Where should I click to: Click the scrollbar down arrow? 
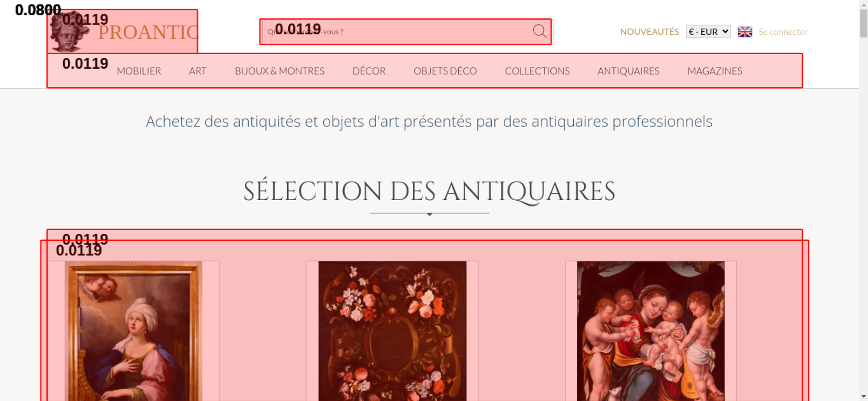(863, 396)
